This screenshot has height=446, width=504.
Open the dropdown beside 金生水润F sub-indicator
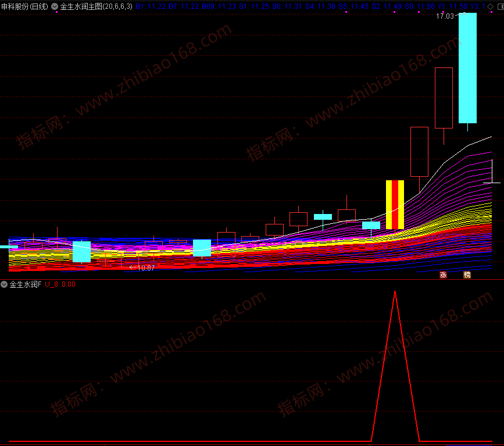4,284
